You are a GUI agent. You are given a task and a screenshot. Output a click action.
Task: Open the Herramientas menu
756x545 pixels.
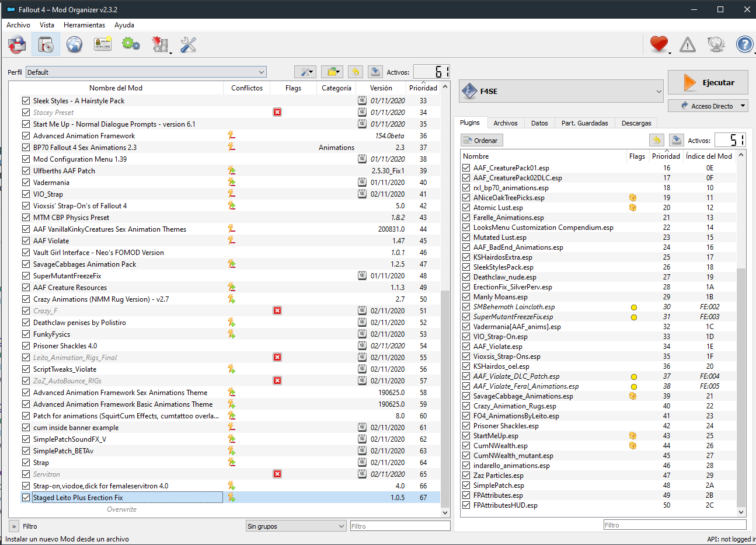click(85, 25)
